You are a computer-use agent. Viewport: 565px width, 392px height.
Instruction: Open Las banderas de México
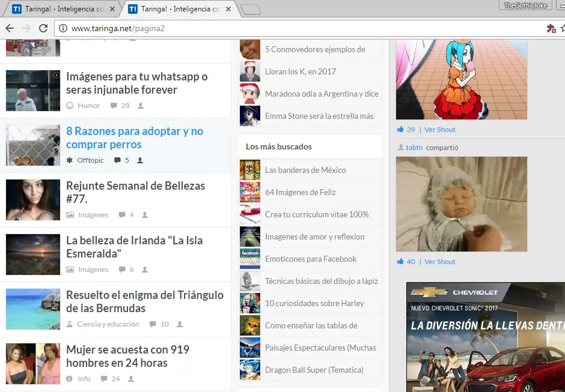(x=305, y=170)
